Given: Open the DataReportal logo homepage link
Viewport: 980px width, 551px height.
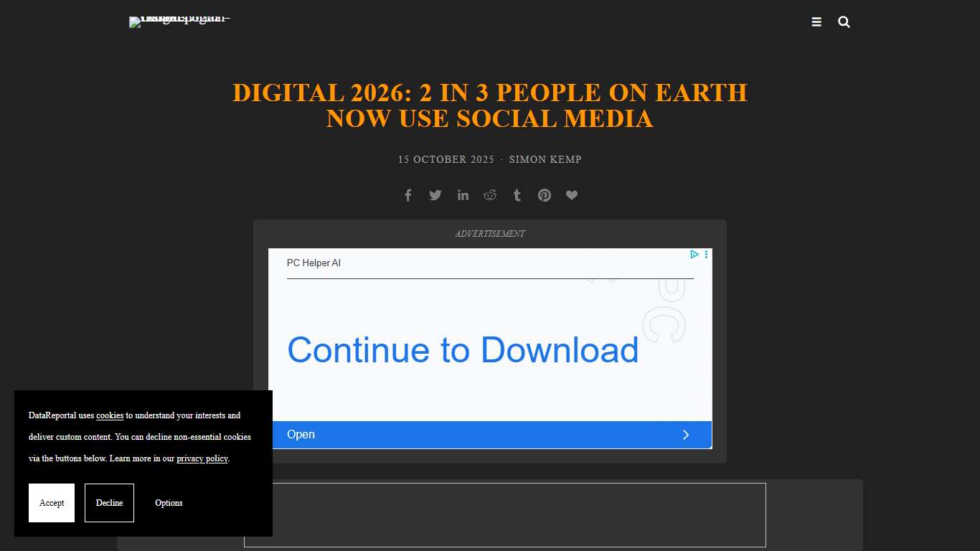Looking at the screenshot, I should 179,22.
